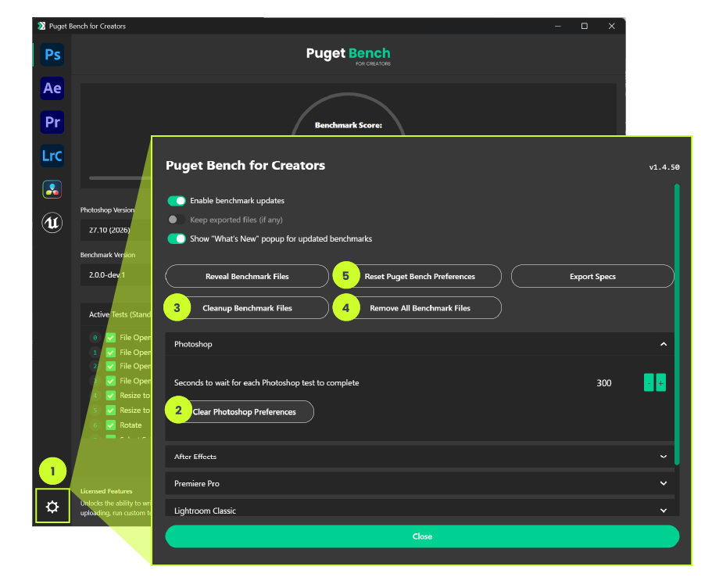Uncheck the first File Open test checkbox

coord(110,338)
